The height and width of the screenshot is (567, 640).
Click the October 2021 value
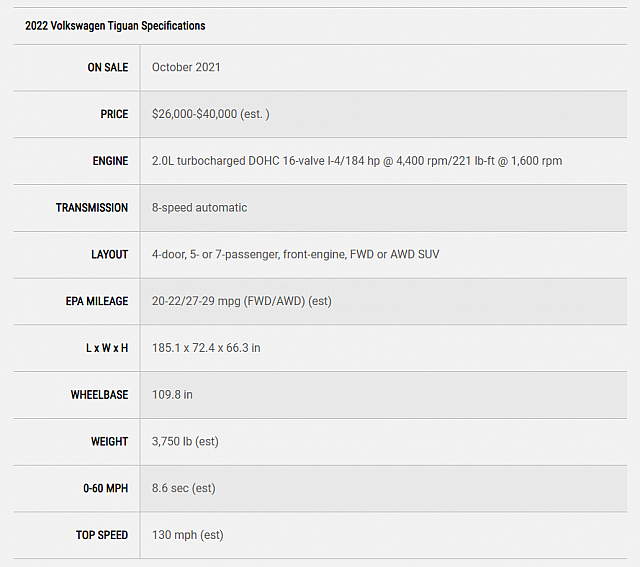(x=186, y=67)
